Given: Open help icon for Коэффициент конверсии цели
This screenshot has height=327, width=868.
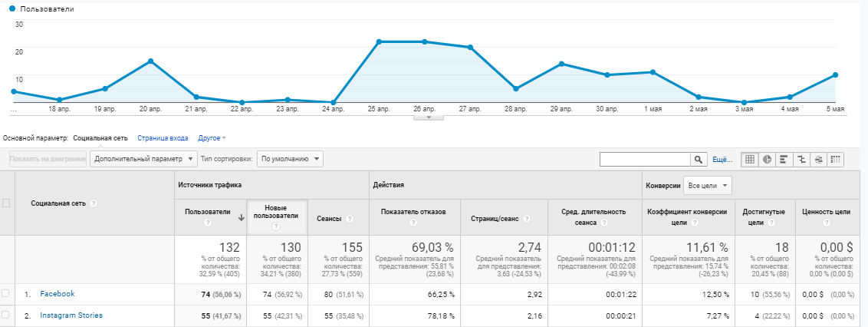Looking at the screenshot, I should (x=694, y=223).
